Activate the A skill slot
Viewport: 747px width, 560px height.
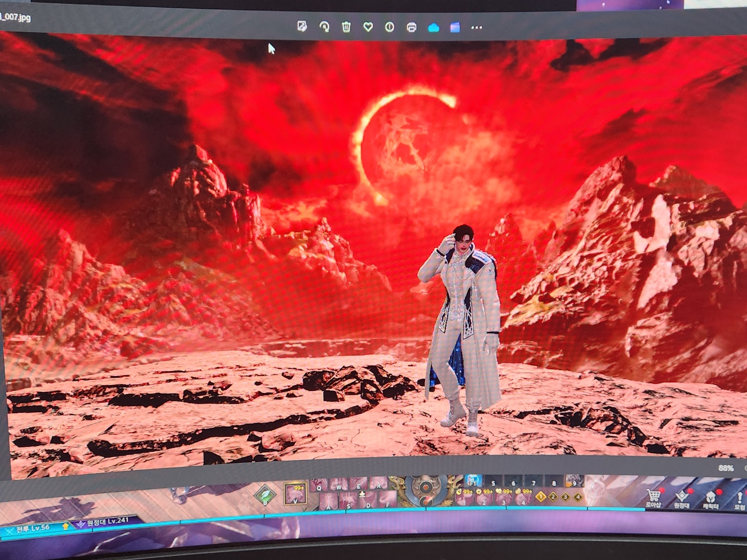(x=329, y=501)
